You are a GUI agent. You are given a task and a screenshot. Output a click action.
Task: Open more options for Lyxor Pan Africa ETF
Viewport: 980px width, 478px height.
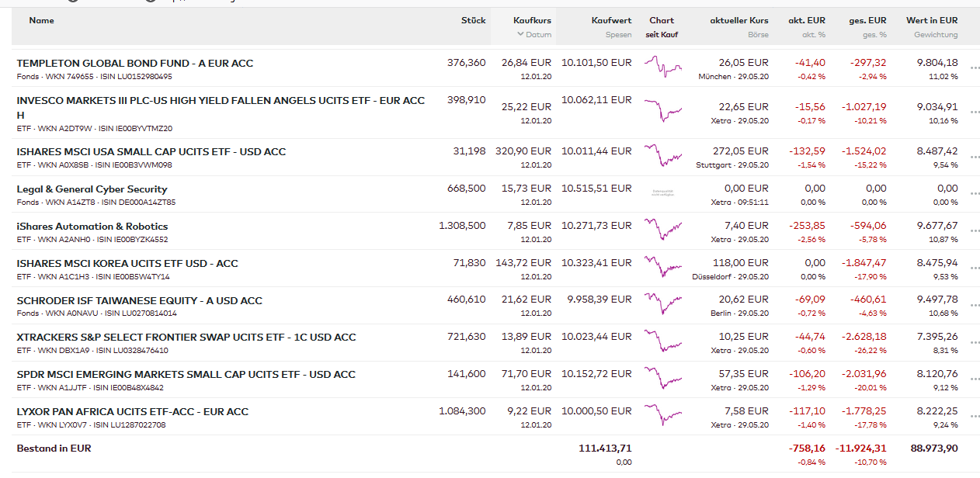click(x=975, y=417)
